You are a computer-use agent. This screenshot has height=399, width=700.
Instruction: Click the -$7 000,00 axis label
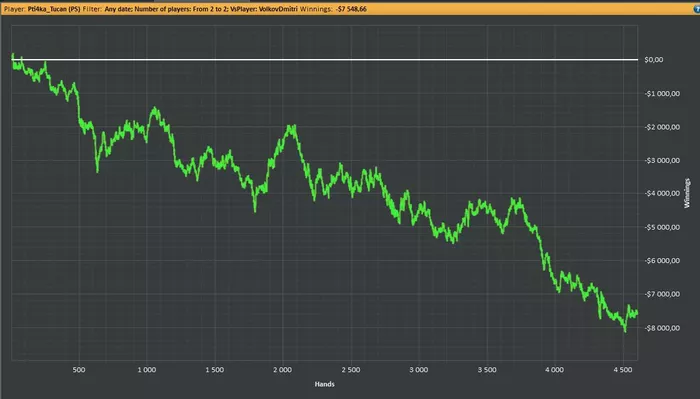coord(662,295)
